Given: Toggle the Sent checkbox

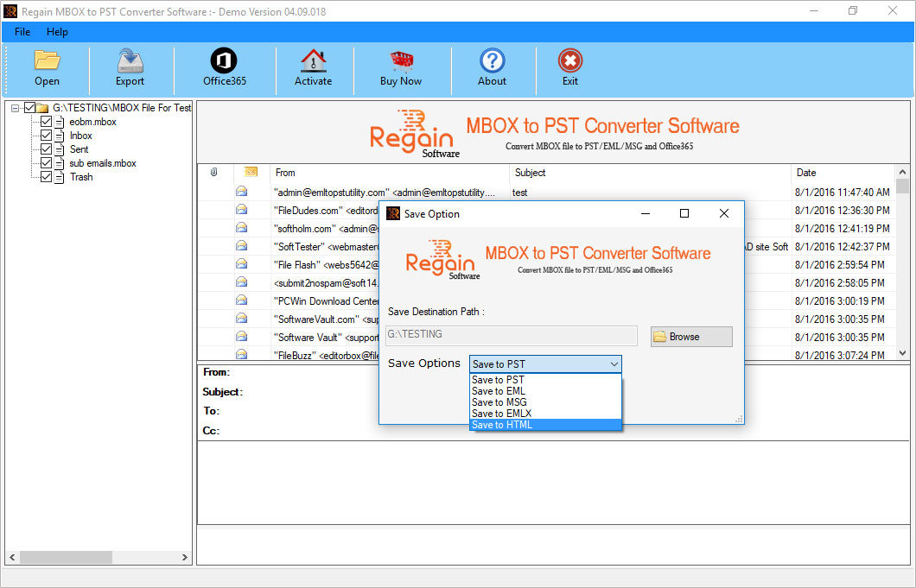Looking at the screenshot, I should point(46,149).
